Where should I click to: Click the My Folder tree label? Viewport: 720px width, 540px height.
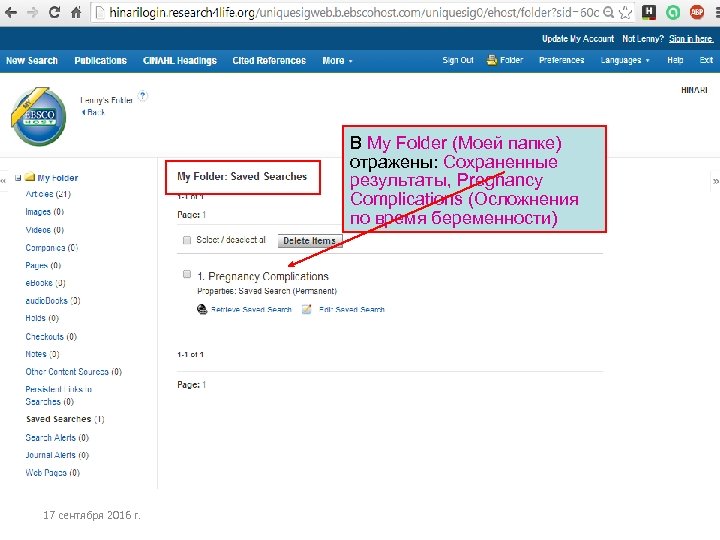[58, 178]
